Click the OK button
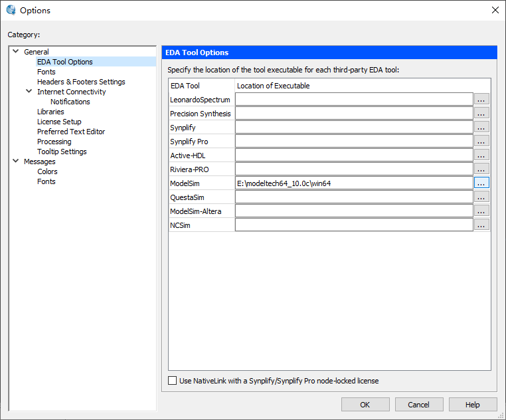The height and width of the screenshot is (420, 506). 365,405
